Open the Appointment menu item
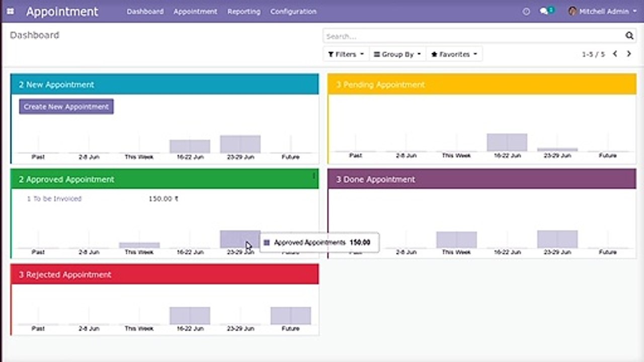644x362 pixels. [x=195, y=11]
